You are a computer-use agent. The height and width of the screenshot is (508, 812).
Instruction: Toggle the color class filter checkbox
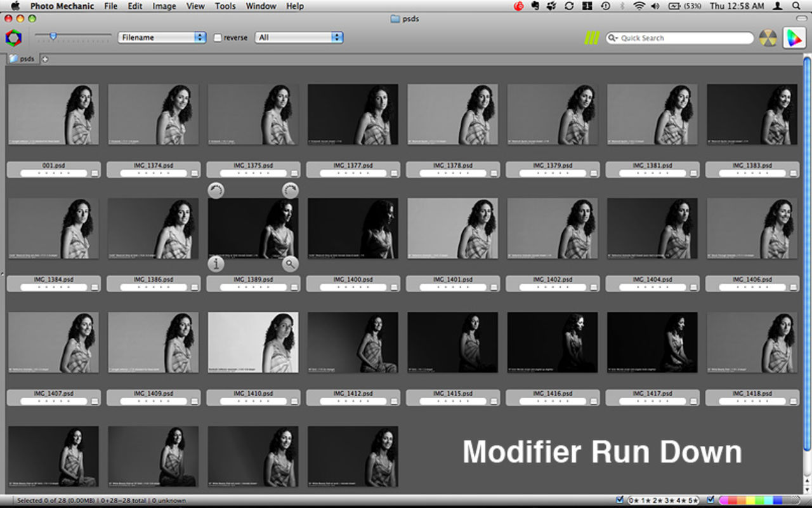coord(710,500)
